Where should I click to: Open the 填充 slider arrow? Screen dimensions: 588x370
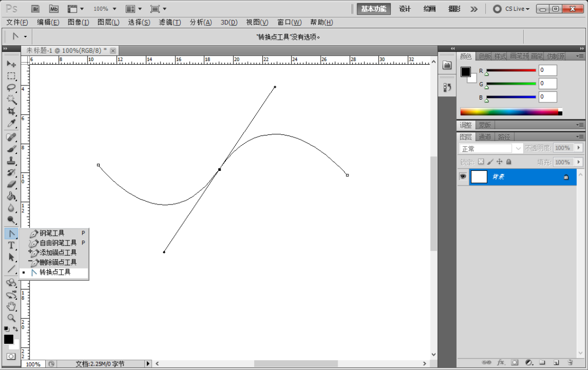pyautogui.click(x=579, y=162)
